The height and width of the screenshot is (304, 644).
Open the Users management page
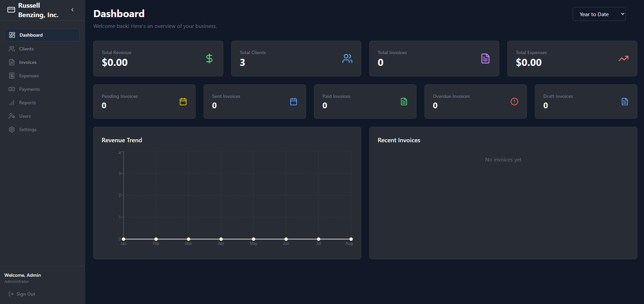pos(42,116)
